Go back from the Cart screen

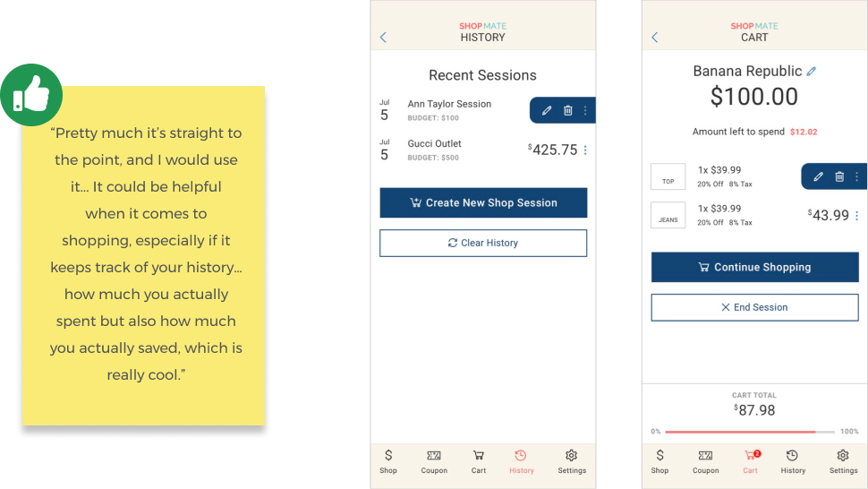click(655, 37)
